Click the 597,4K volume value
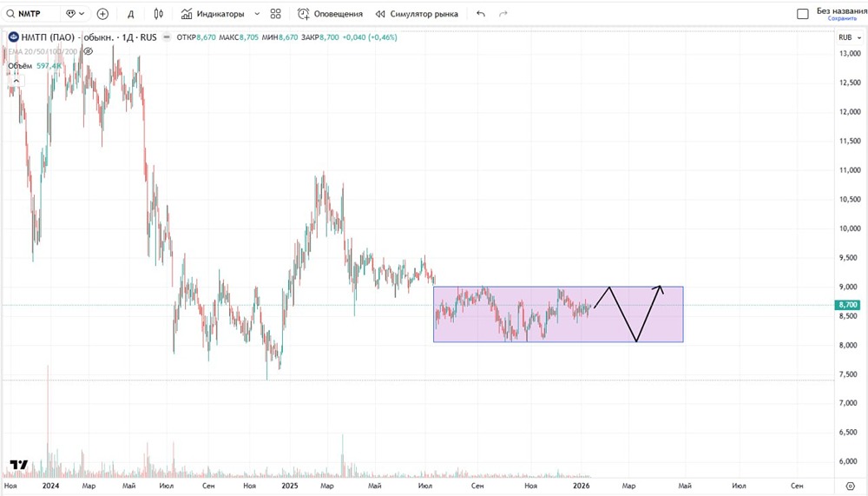Image resolution: width=868 pixels, height=496 pixels. pyautogui.click(x=49, y=66)
